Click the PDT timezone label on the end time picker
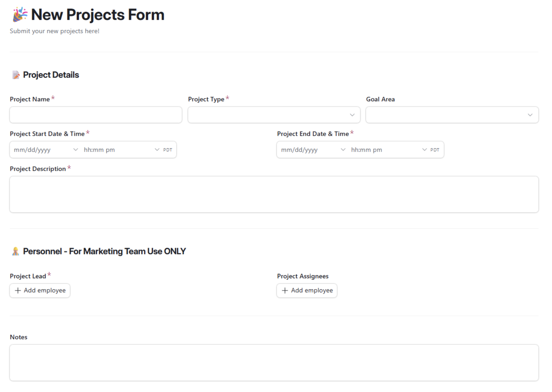 [434, 150]
